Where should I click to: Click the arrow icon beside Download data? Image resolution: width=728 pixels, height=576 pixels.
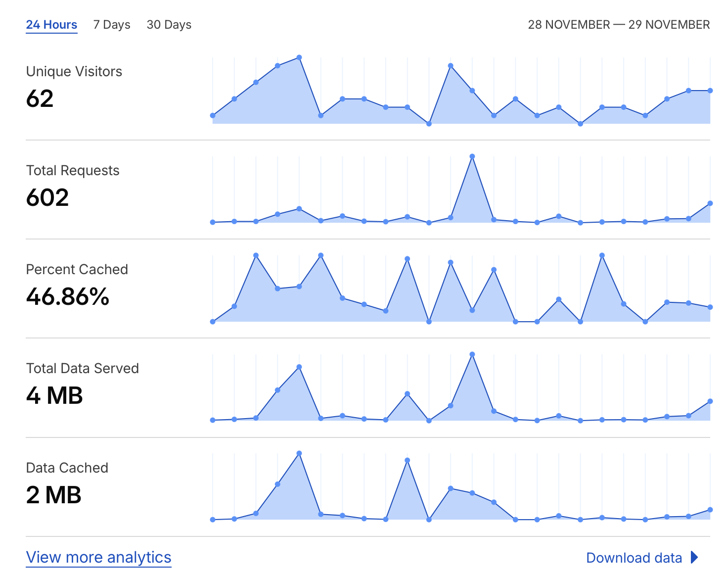pos(694,558)
